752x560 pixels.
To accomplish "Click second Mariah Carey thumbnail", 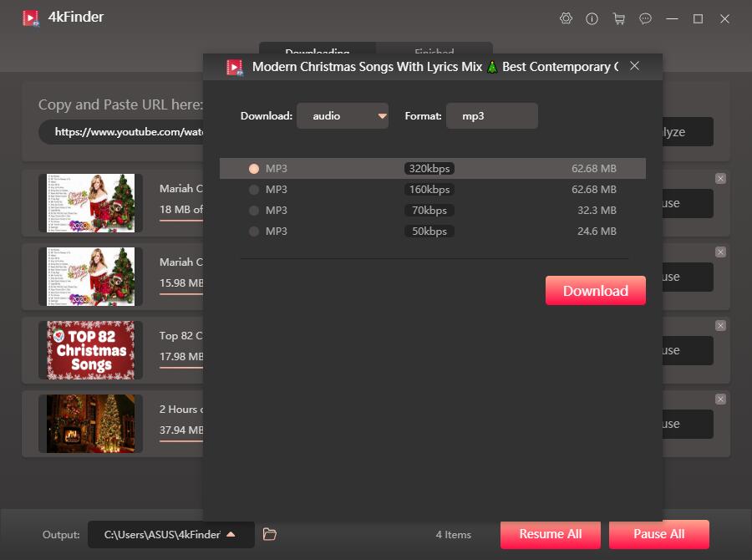I will [90, 277].
